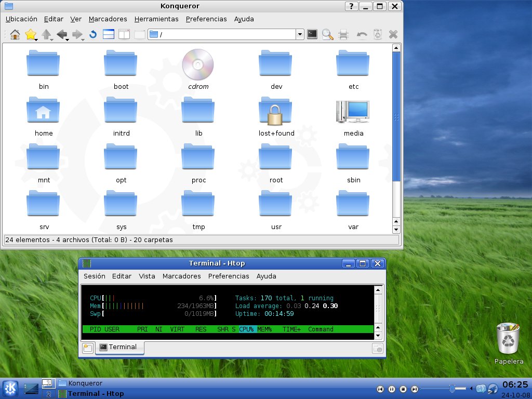Click the undo arrow in Konqueror toolbar

362,34
